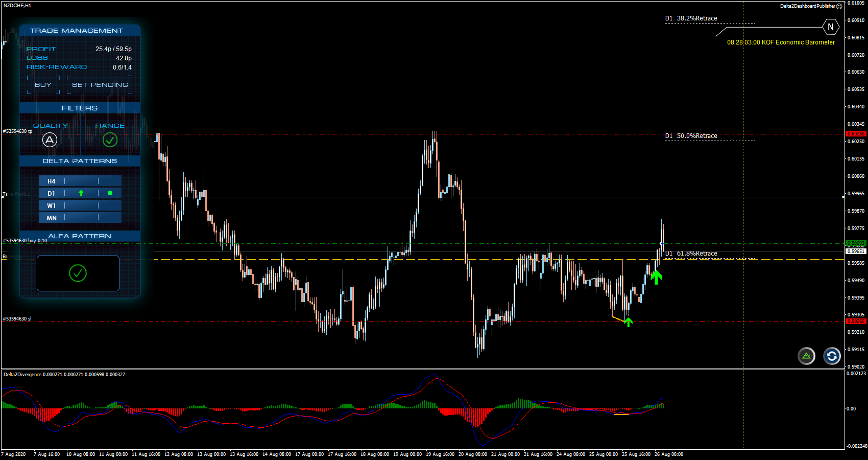Click the circular refresh arrows icon
This screenshot has height=460, width=868.
tap(832, 356)
